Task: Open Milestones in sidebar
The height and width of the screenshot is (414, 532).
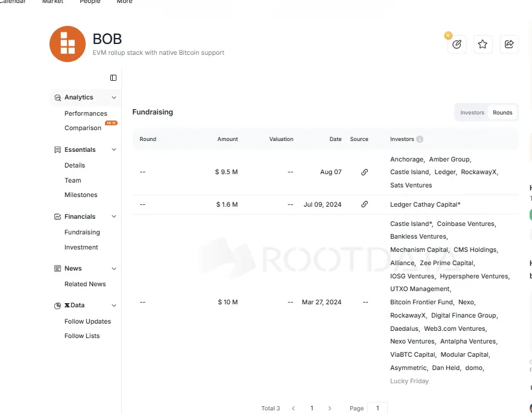Action: (x=81, y=195)
